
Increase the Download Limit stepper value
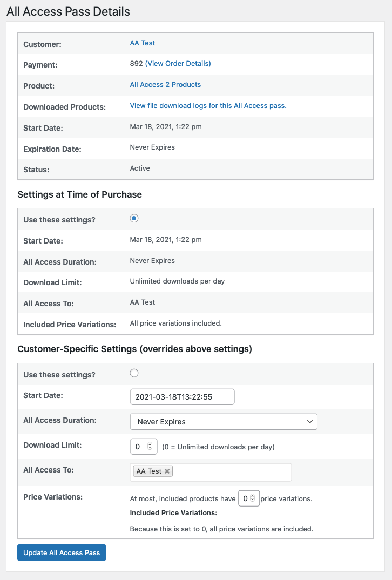tap(150, 444)
